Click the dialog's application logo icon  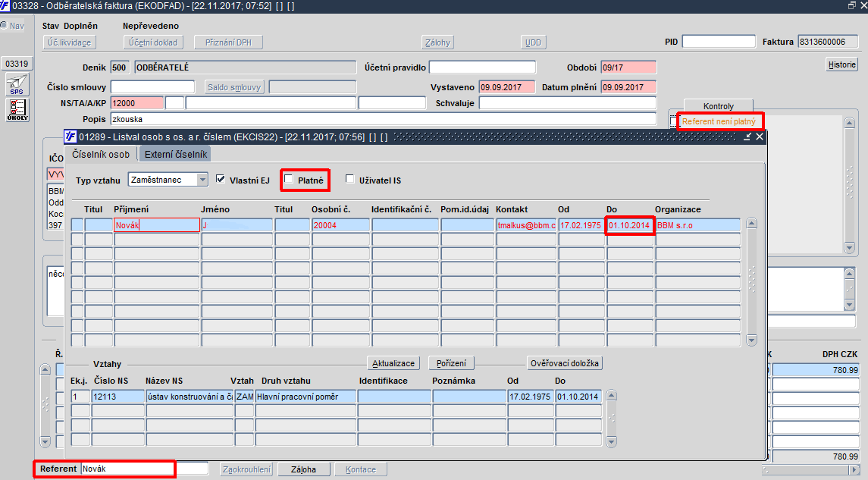click(x=71, y=136)
